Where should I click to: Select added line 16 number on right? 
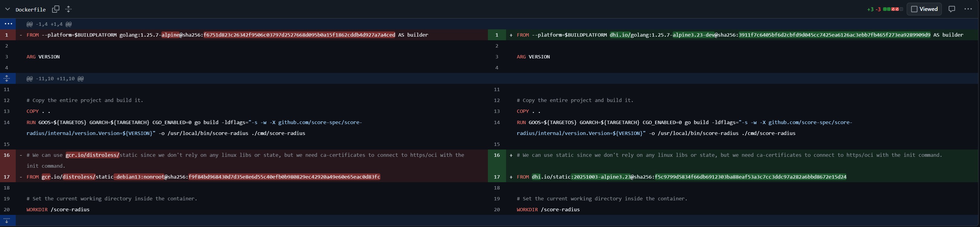[x=496, y=155]
